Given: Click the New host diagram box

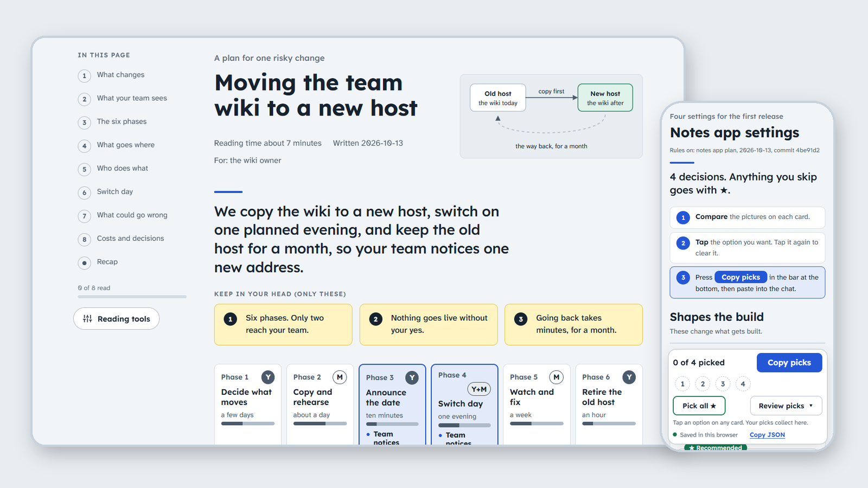Looking at the screenshot, I should 605,98.
